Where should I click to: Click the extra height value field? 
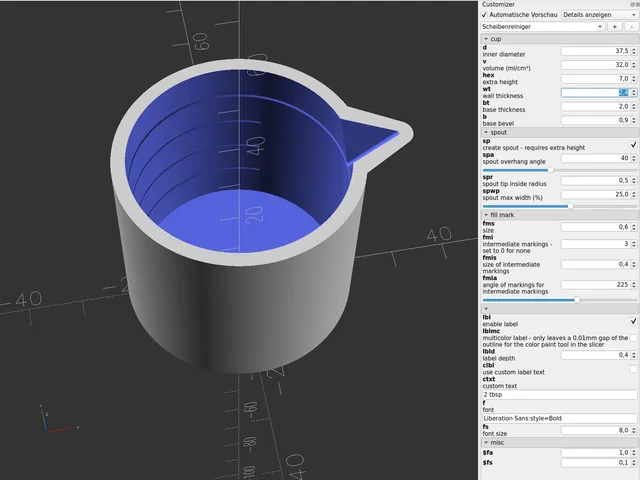click(x=596, y=79)
